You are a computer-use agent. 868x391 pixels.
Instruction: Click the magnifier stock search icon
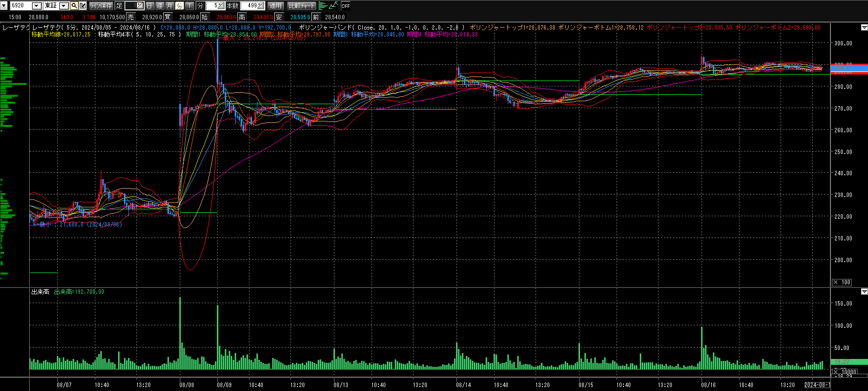tap(74, 6)
